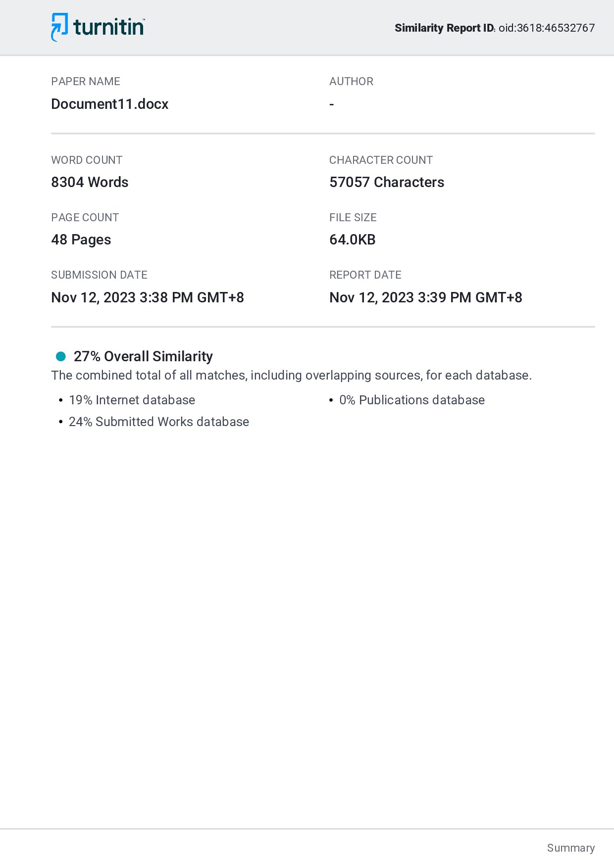614x868 pixels.
Task: Click report ID oid:3618:46532767
Action: click(x=547, y=28)
